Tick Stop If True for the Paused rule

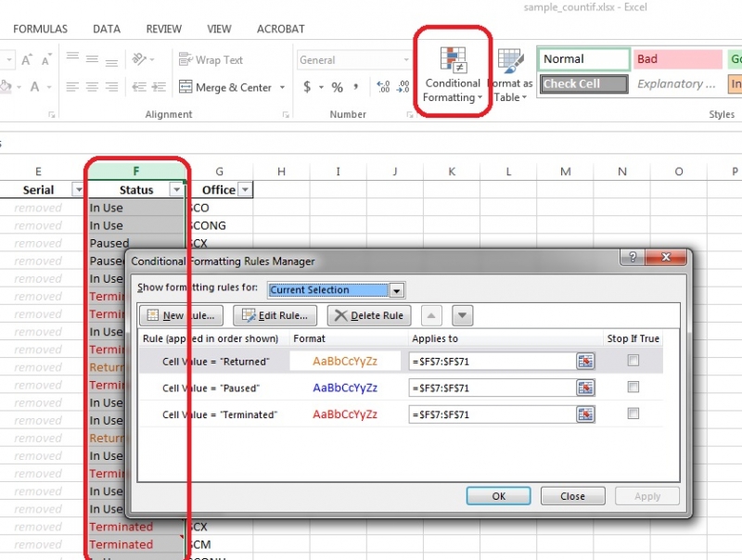[633, 388]
